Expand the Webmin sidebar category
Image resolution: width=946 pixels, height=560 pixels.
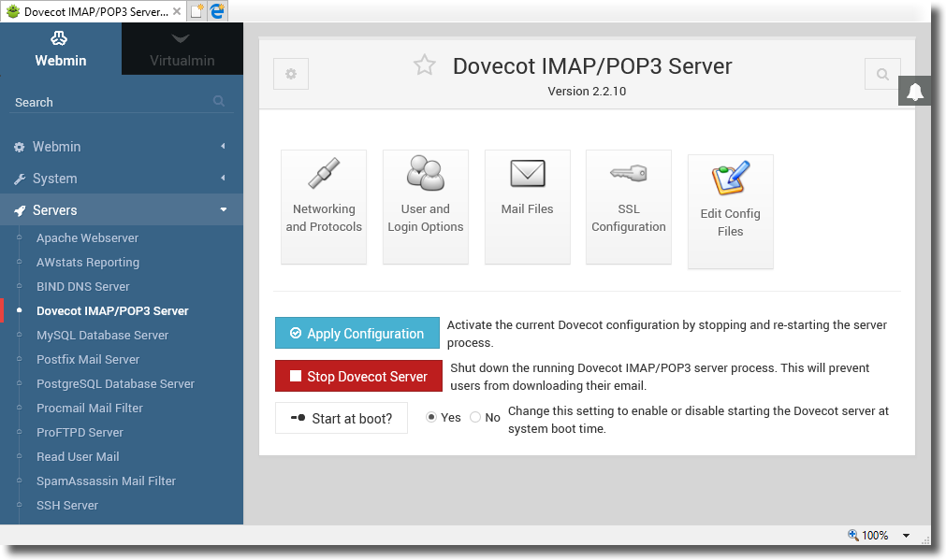[x=122, y=147]
